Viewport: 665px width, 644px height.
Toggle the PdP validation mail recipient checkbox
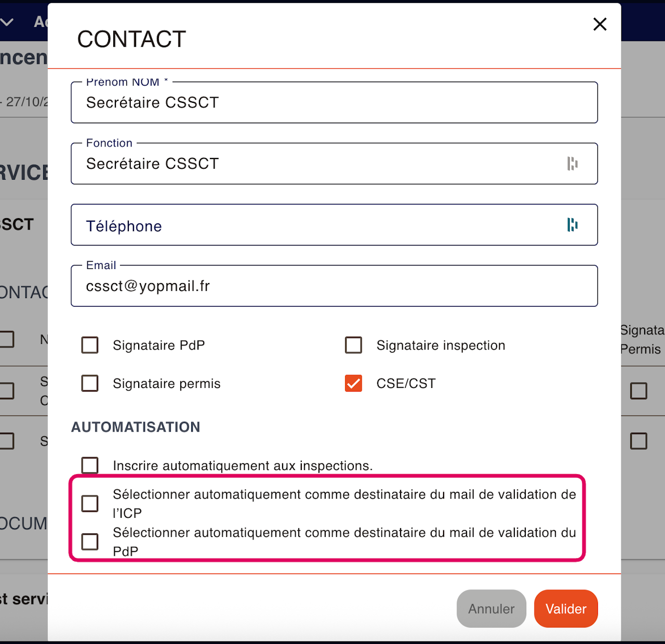[90, 542]
